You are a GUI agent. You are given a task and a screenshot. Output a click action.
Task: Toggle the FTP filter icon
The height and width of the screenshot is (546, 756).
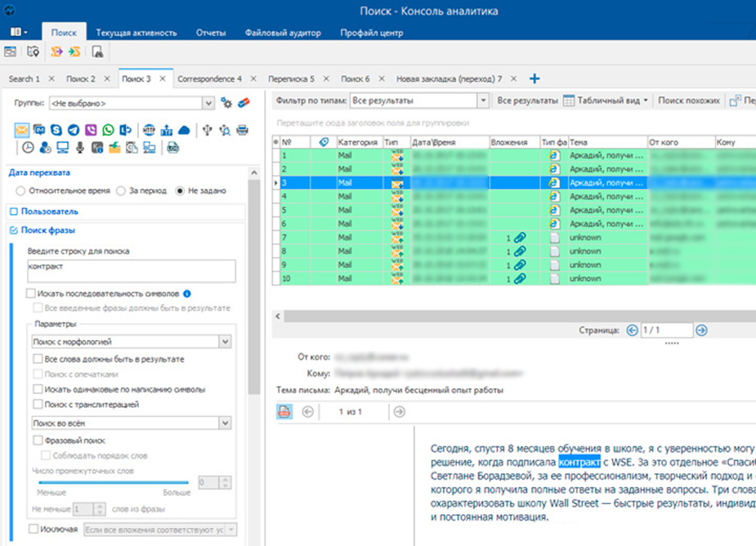click(x=167, y=130)
